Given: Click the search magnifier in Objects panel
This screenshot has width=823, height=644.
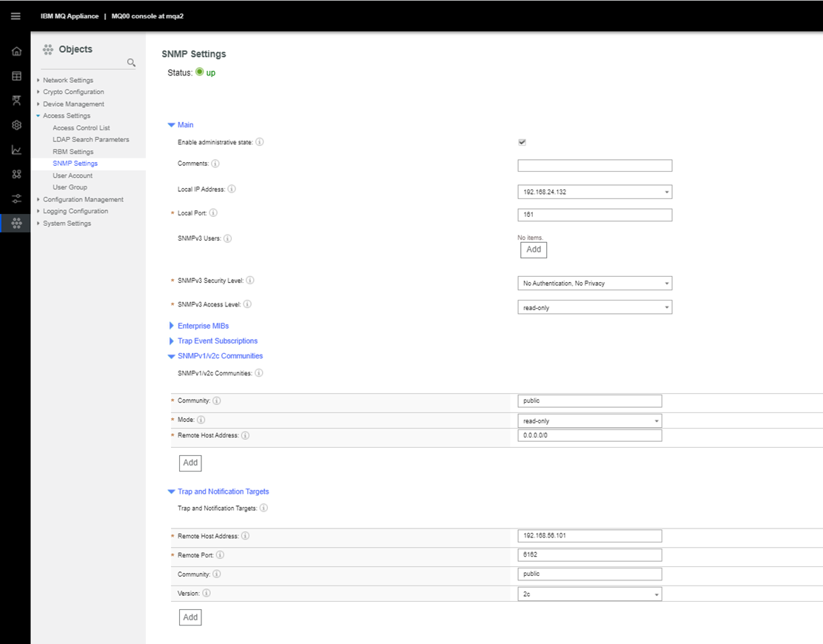Looking at the screenshot, I should pyautogui.click(x=131, y=62).
